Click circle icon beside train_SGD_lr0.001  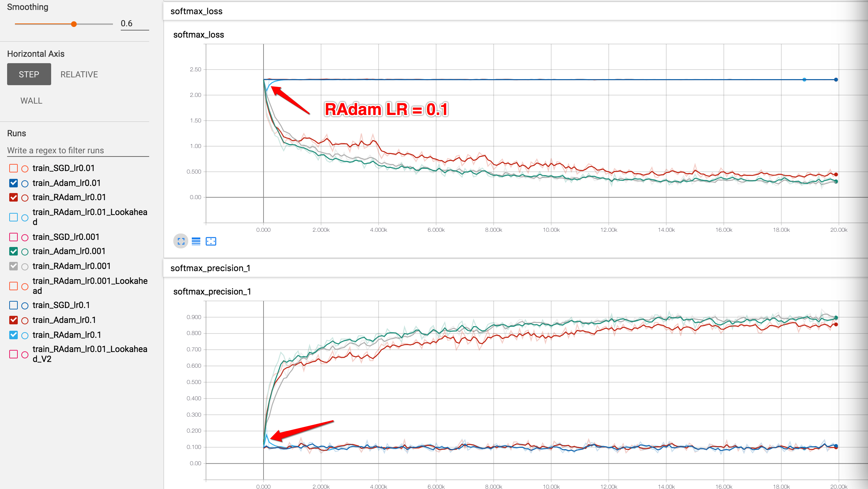pos(25,237)
